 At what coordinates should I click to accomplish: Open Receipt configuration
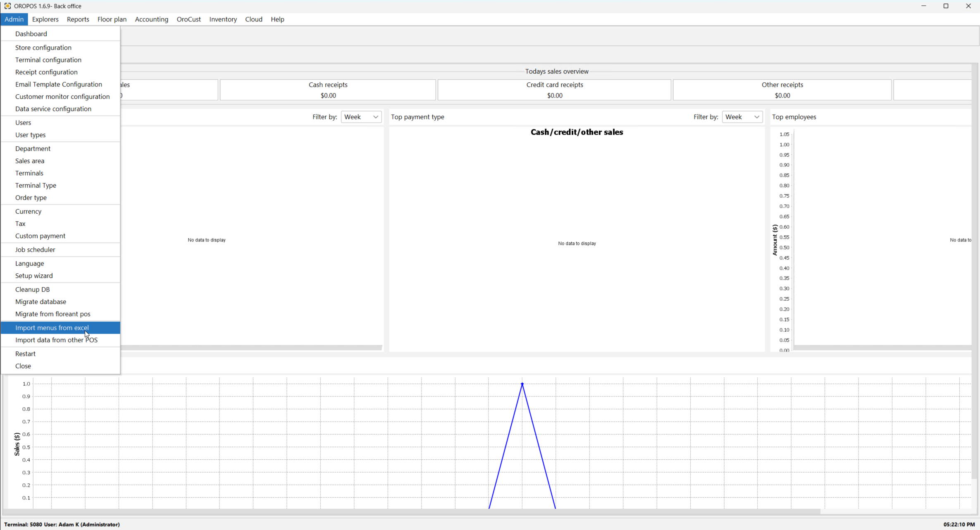click(x=60, y=72)
